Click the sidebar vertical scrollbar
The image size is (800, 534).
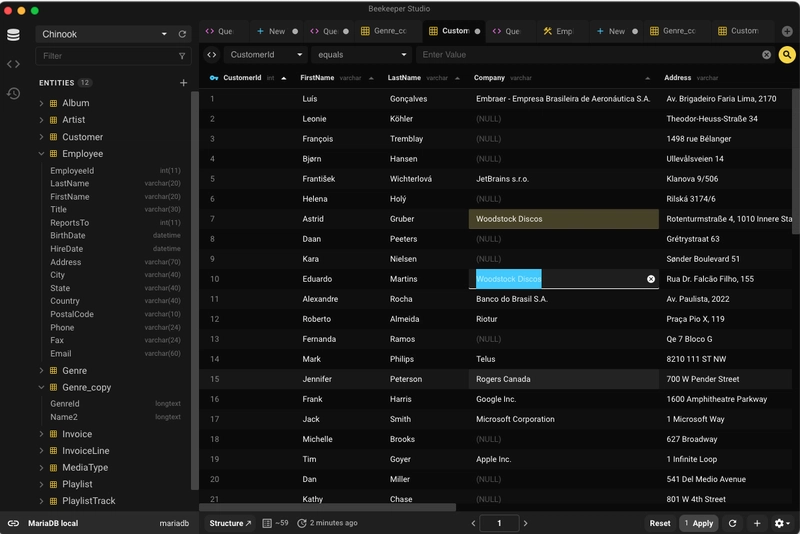click(x=194, y=291)
